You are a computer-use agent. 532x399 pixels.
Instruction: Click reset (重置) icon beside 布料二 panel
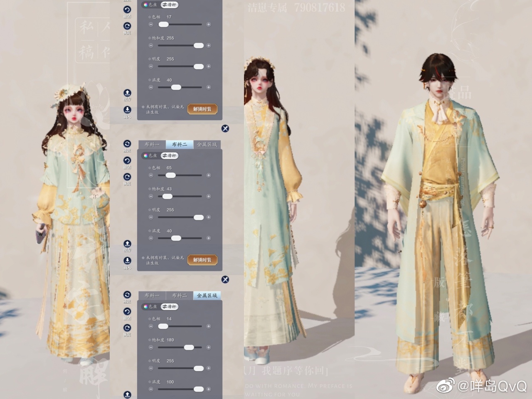[x=127, y=144]
